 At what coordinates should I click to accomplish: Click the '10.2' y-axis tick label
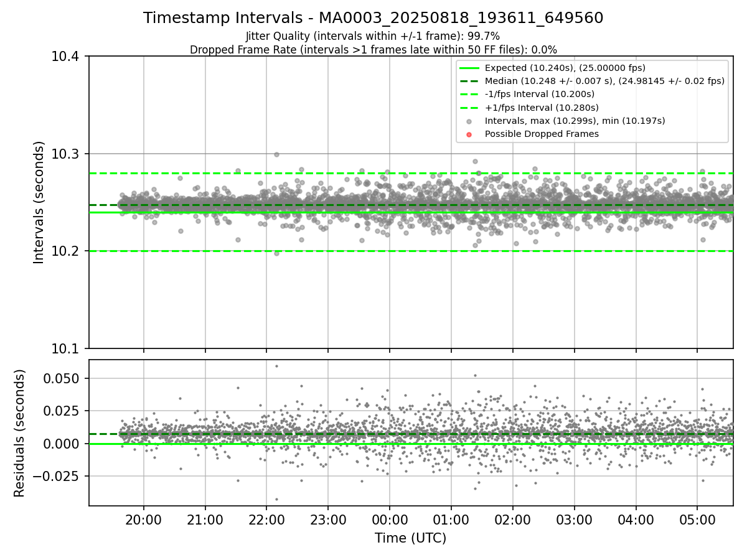point(66,251)
